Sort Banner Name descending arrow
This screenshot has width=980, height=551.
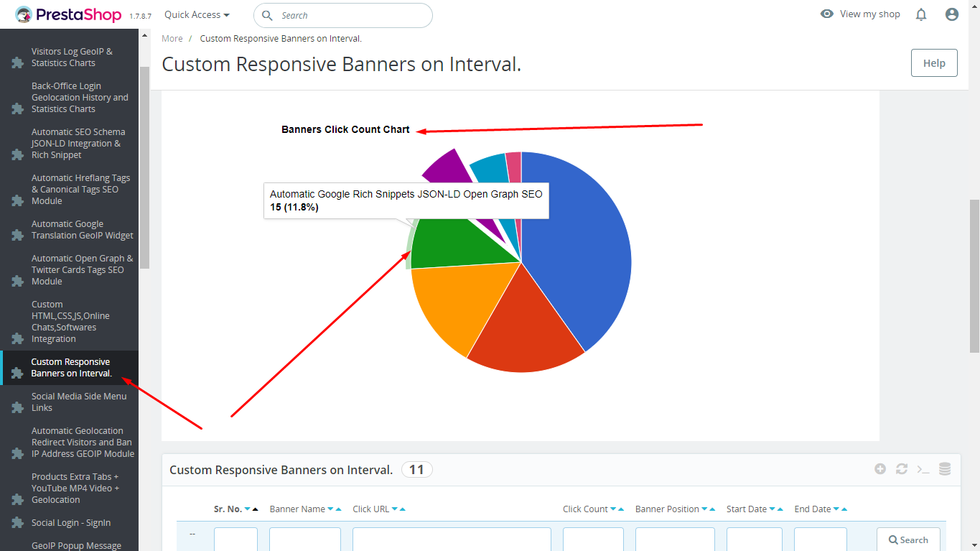click(330, 509)
